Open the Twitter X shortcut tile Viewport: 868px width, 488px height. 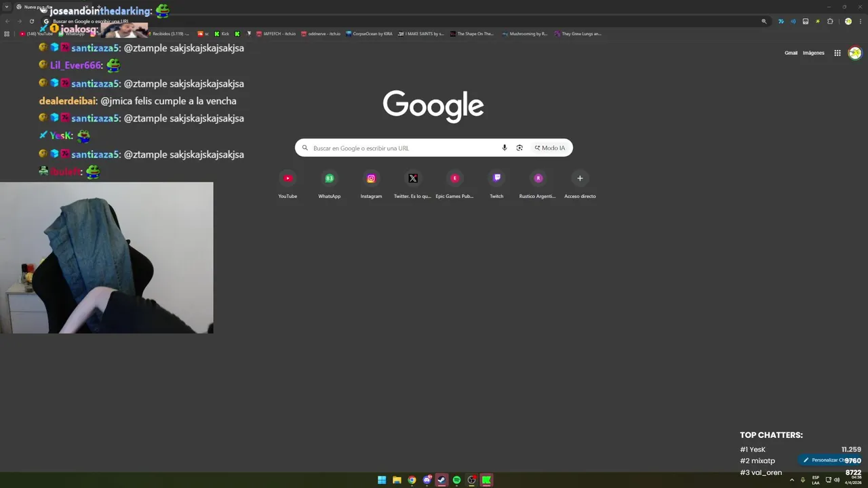(x=413, y=185)
